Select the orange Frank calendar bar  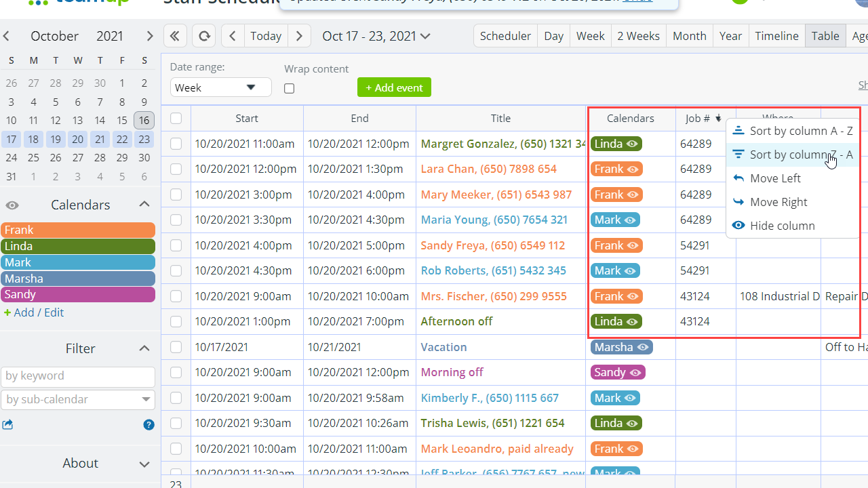[78, 230]
